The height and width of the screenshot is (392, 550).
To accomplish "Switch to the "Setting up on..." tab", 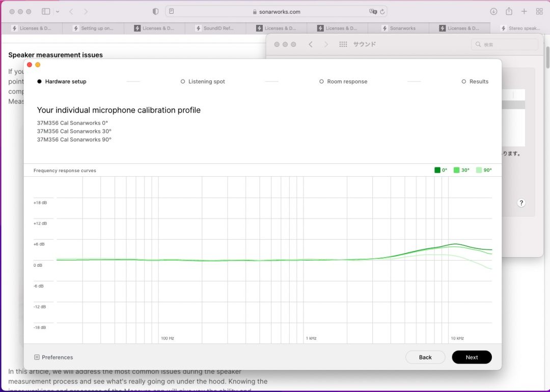I will [93, 29].
